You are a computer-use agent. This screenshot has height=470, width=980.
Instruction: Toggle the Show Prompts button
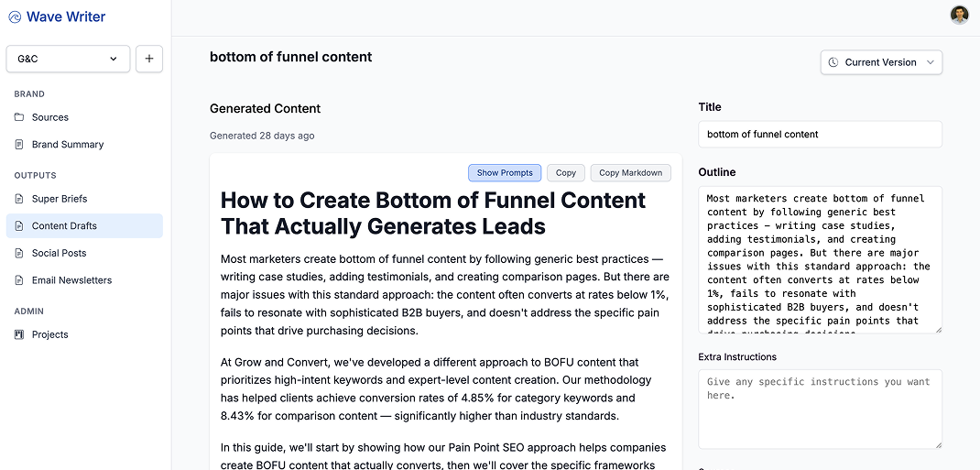[x=505, y=173]
